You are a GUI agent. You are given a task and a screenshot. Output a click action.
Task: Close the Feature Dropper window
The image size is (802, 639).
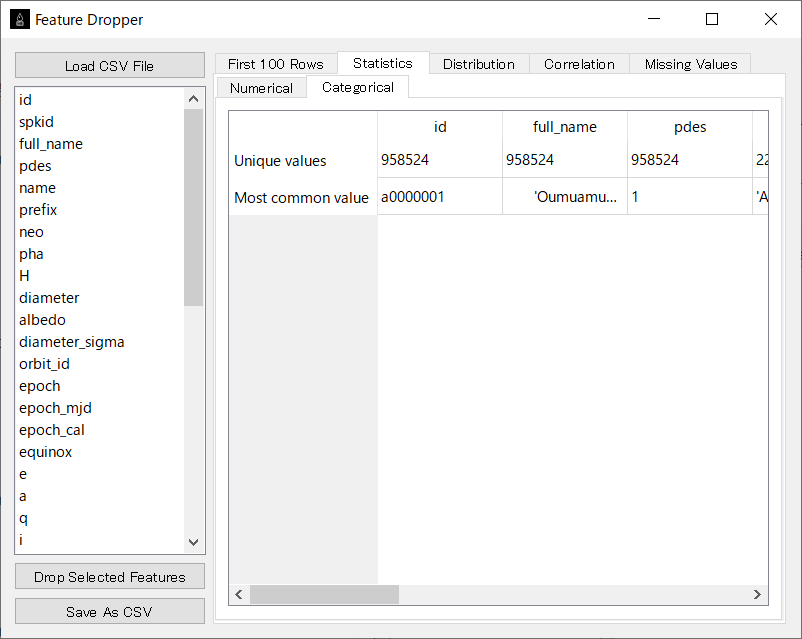tap(770, 19)
